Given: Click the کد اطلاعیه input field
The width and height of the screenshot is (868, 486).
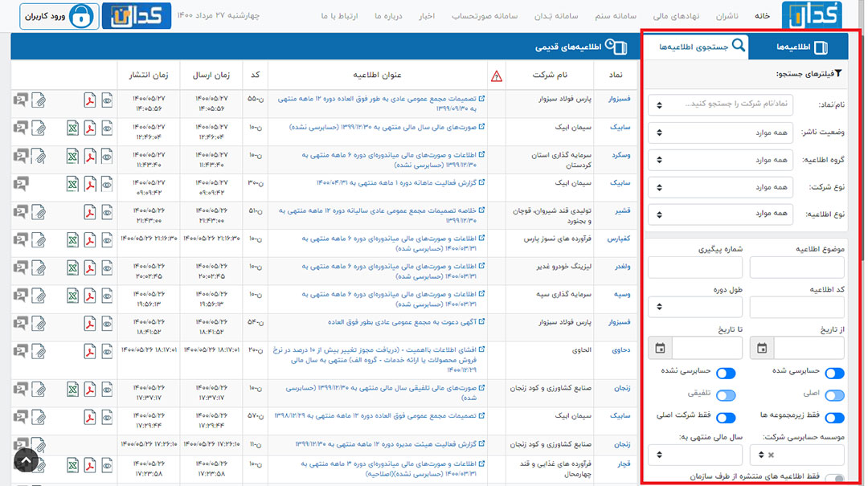Looking at the screenshot, I should pyautogui.click(x=797, y=307).
